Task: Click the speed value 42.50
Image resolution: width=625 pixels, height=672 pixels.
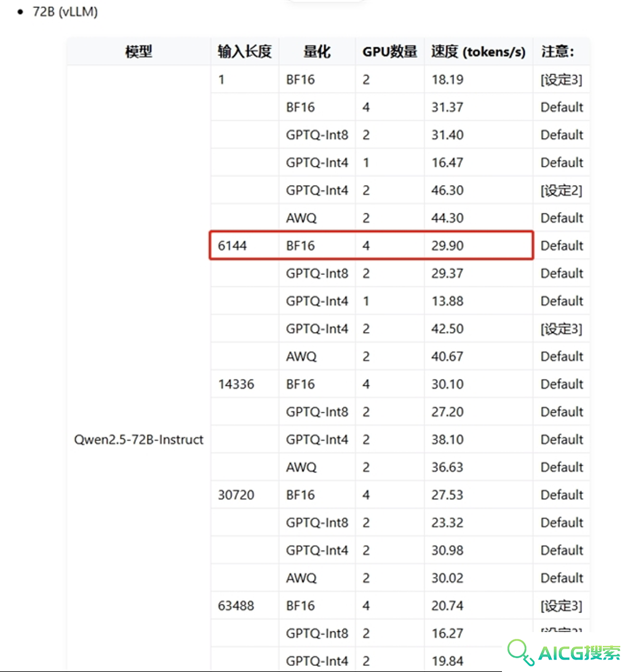Action: (x=447, y=329)
